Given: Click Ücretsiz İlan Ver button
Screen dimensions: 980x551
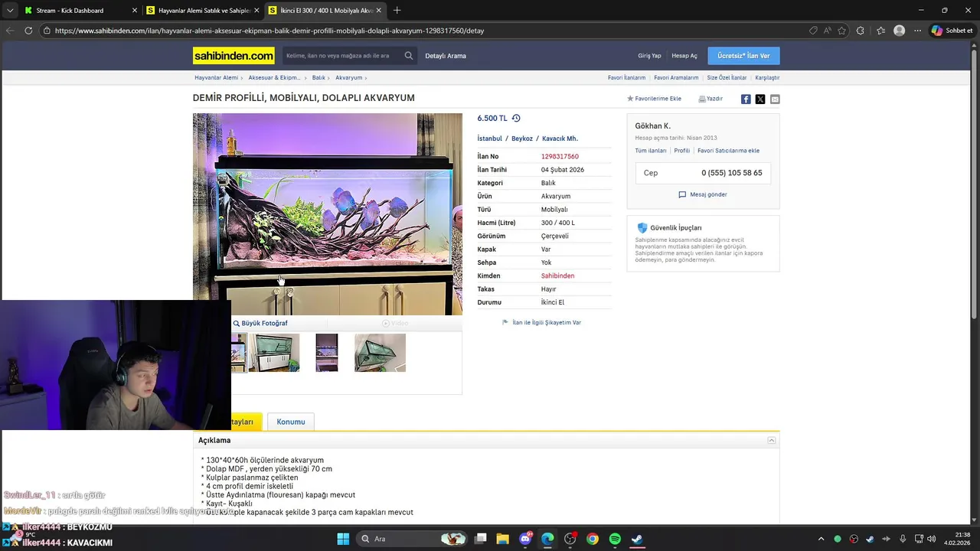Looking at the screenshot, I should click(743, 56).
